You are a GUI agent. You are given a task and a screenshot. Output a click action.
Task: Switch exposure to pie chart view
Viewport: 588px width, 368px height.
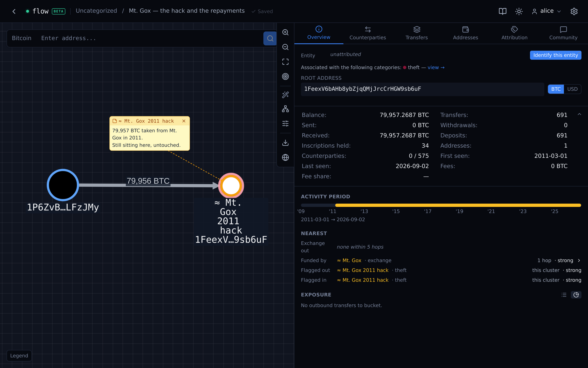[x=576, y=295]
